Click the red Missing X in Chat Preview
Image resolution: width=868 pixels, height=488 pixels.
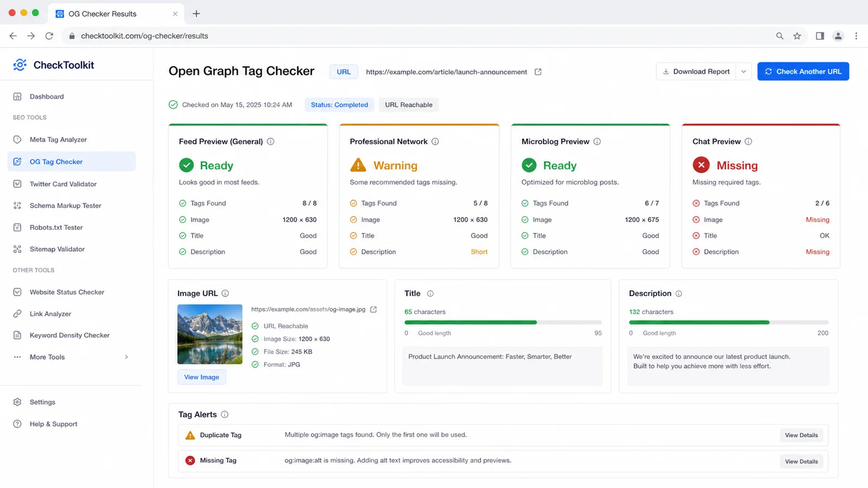(701, 165)
